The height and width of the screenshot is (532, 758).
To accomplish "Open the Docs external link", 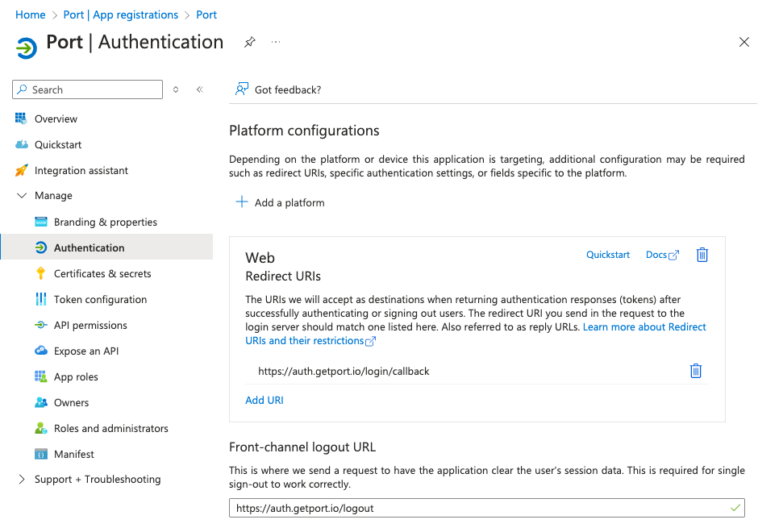I will click(x=662, y=255).
